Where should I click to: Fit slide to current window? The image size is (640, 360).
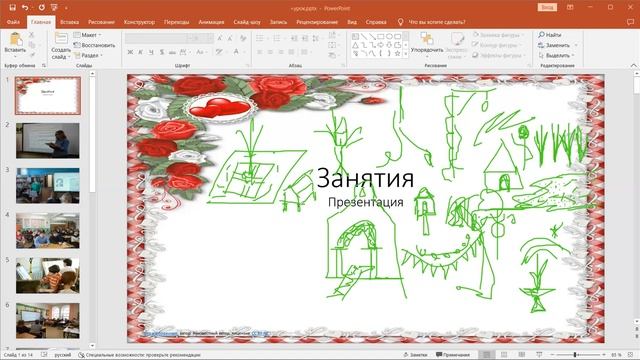tap(631, 355)
